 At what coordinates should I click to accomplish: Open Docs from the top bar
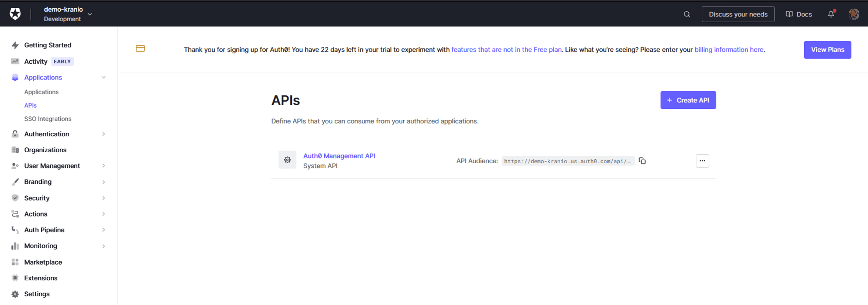[799, 14]
